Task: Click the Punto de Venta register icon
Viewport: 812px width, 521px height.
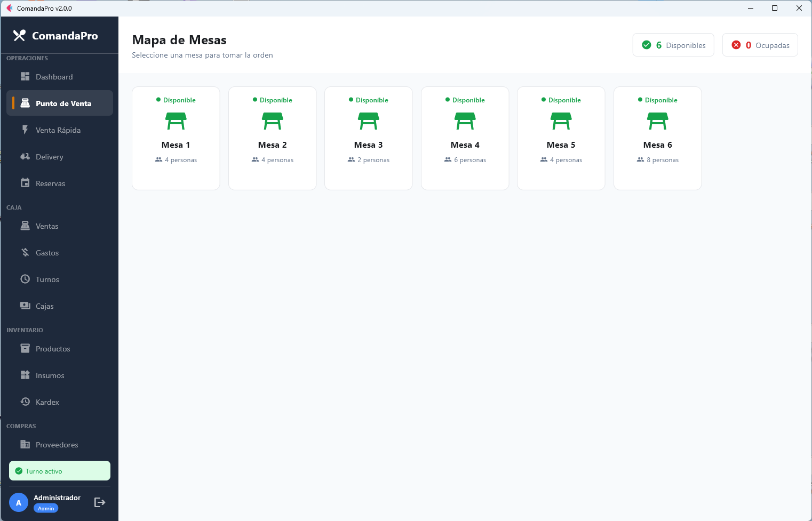Action: coord(25,103)
